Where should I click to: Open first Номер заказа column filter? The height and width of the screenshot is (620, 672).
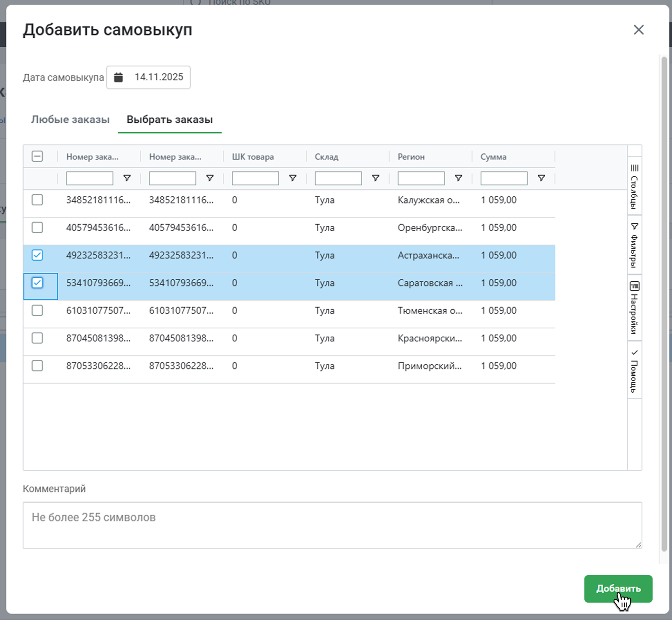pyautogui.click(x=127, y=178)
